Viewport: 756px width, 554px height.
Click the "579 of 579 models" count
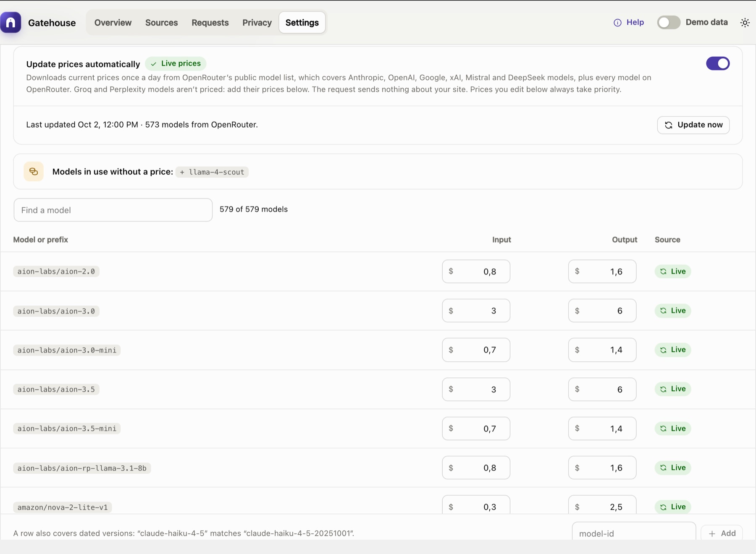pyautogui.click(x=254, y=209)
